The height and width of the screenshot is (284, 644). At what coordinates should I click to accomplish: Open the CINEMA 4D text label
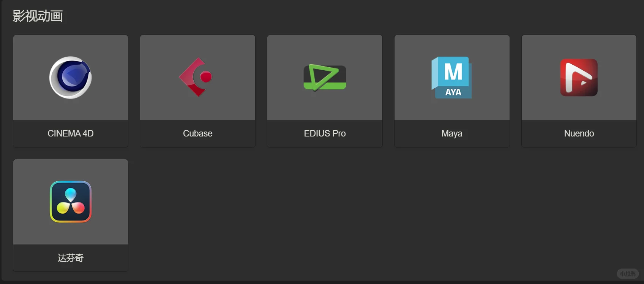(x=71, y=133)
